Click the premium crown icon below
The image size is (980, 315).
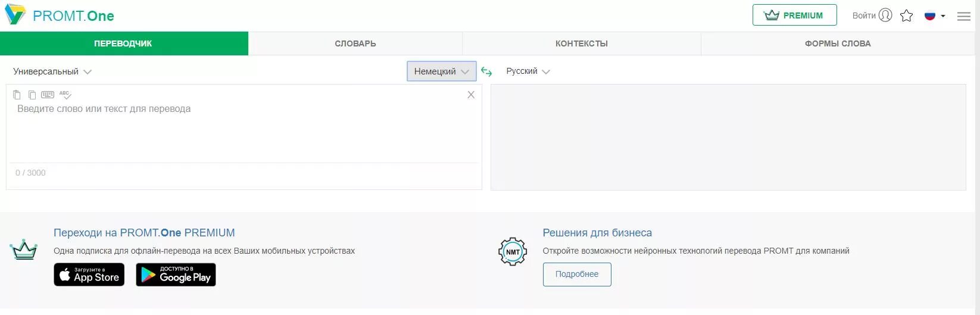pyautogui.click(x=24, y=249)
